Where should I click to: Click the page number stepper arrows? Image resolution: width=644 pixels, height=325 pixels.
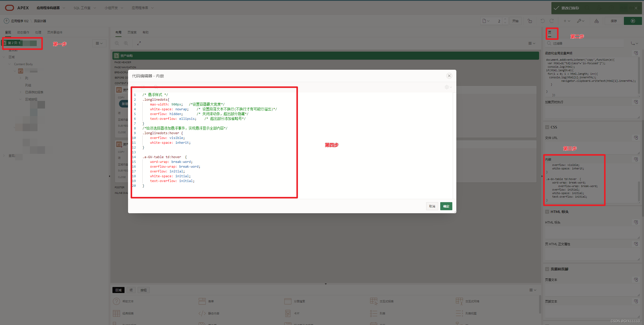[505, 21]
